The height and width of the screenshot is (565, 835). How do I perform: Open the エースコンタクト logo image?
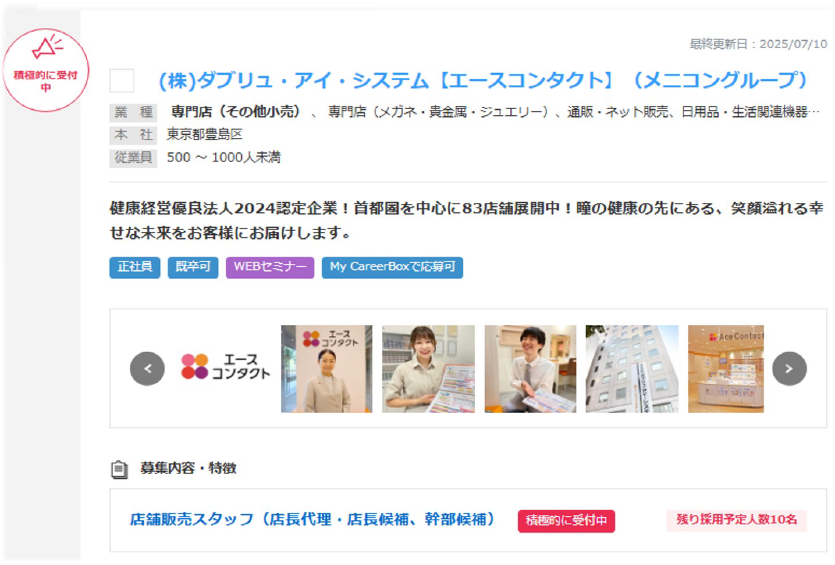pos(225,366)
